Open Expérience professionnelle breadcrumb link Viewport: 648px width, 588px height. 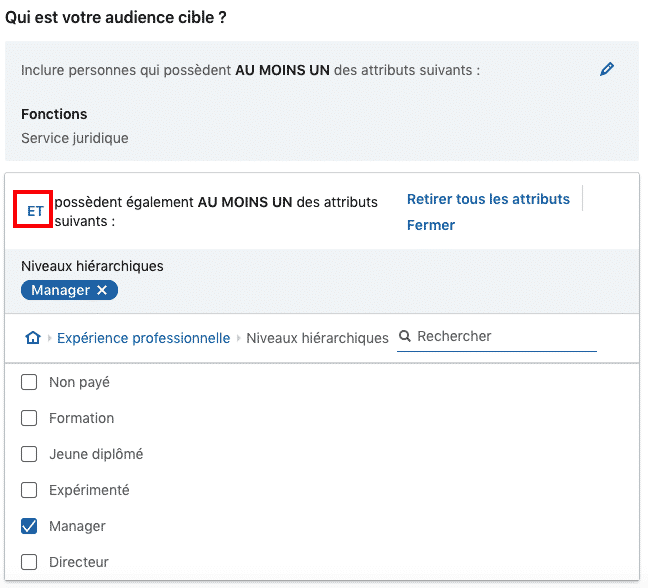(143, 338)
